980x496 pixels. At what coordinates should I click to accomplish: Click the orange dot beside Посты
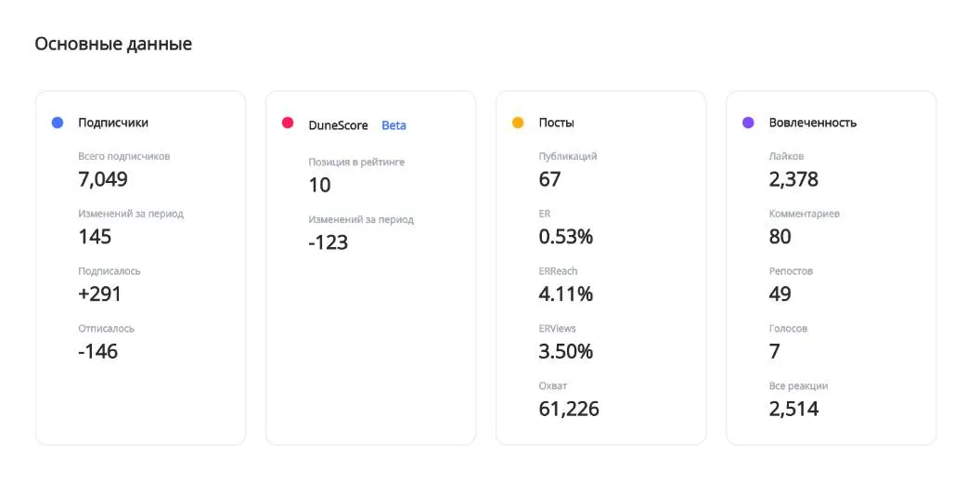(x=518, y=123)
